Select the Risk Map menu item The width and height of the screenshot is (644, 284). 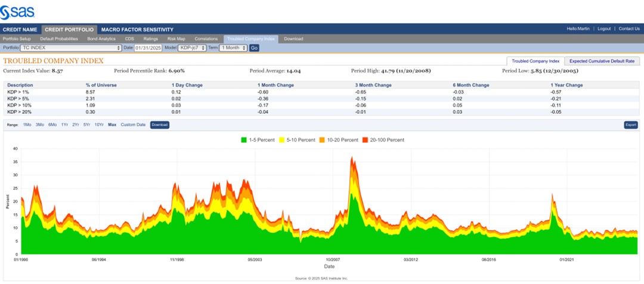point(177,39)
